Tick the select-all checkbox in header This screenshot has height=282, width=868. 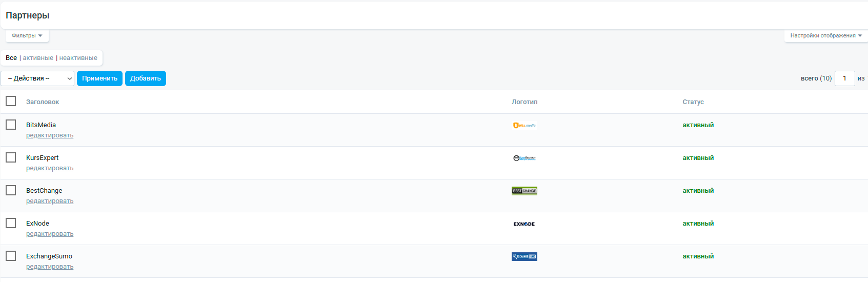11,101
